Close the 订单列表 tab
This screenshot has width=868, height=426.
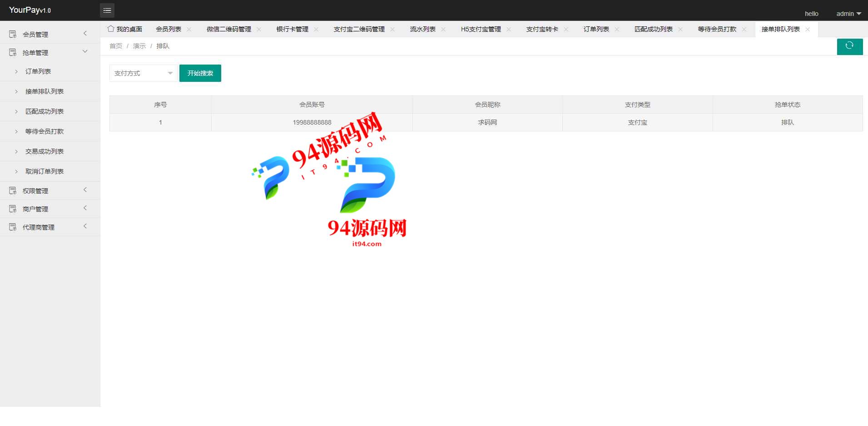click(x=617, y=29)
